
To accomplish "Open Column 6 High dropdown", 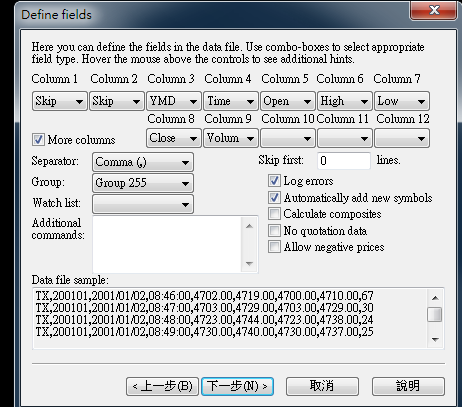I will (345, 101).
